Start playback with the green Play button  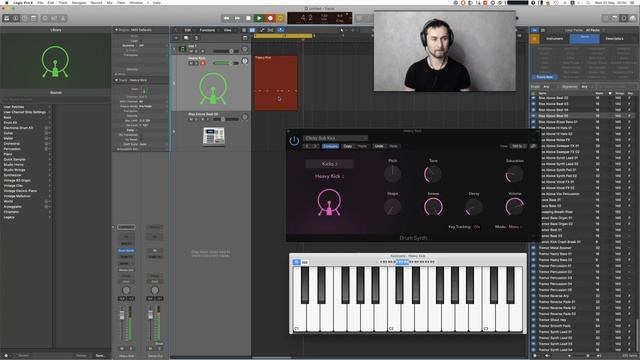259,18
